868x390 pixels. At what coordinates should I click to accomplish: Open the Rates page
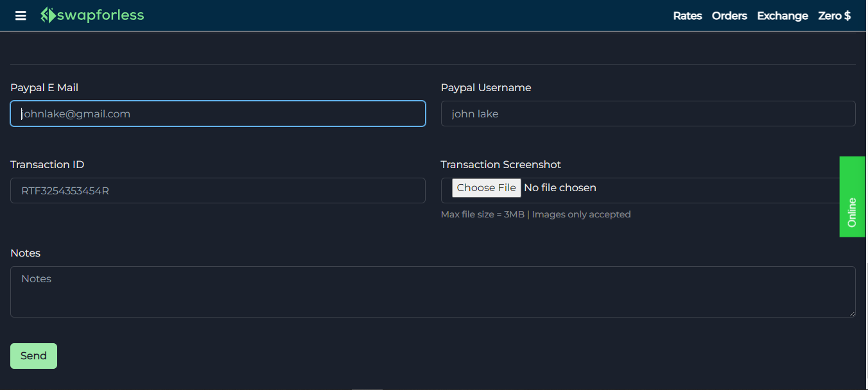pyautogui.click(x=687, y=16)
